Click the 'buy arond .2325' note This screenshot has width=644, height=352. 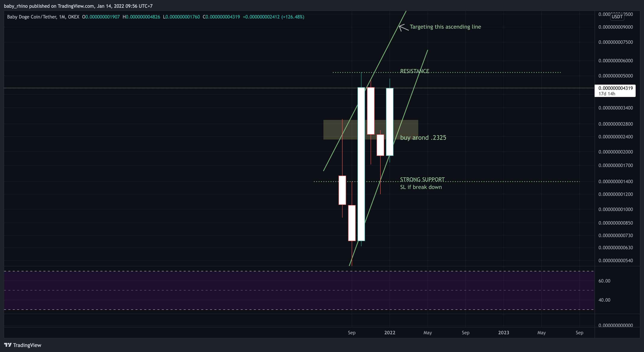pos(423,138)
